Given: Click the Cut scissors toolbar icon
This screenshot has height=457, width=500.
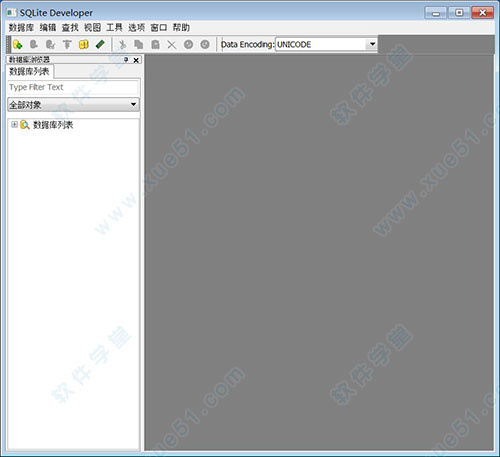Looking at the screenshot, I should pyautogui.click(x=122, y=44).
